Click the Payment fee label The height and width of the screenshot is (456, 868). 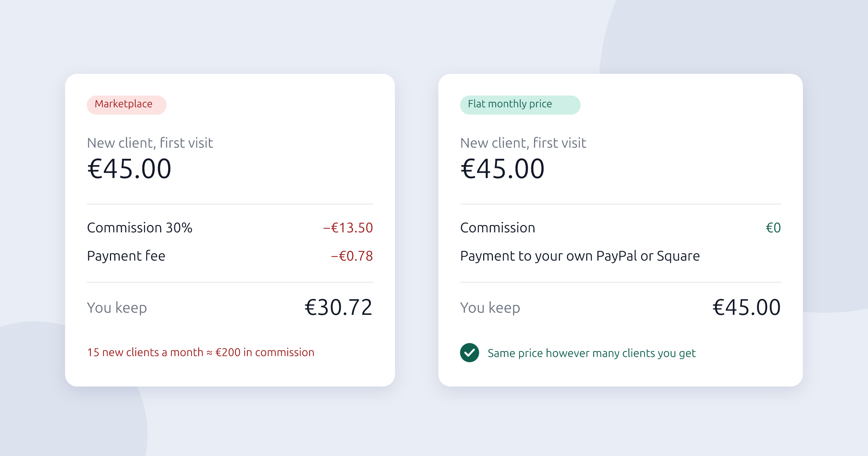[126, 256]
